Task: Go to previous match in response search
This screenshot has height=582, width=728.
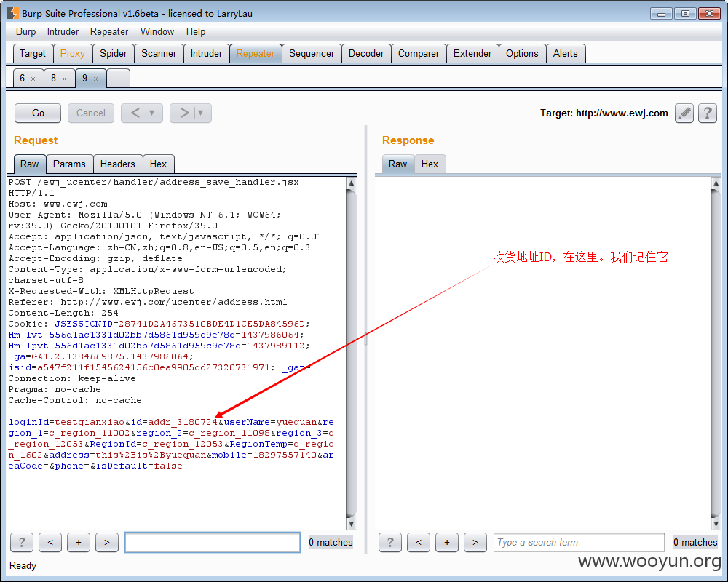Action: [419, 542]
